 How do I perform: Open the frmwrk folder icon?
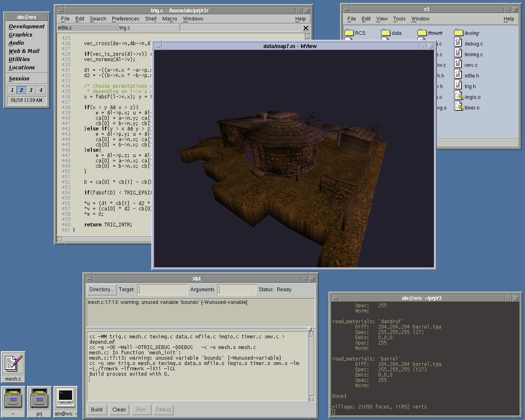coord(430,33)
